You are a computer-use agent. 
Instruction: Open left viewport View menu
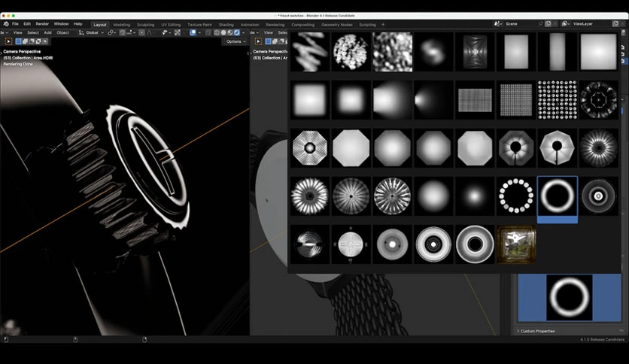tap(17, 32)
